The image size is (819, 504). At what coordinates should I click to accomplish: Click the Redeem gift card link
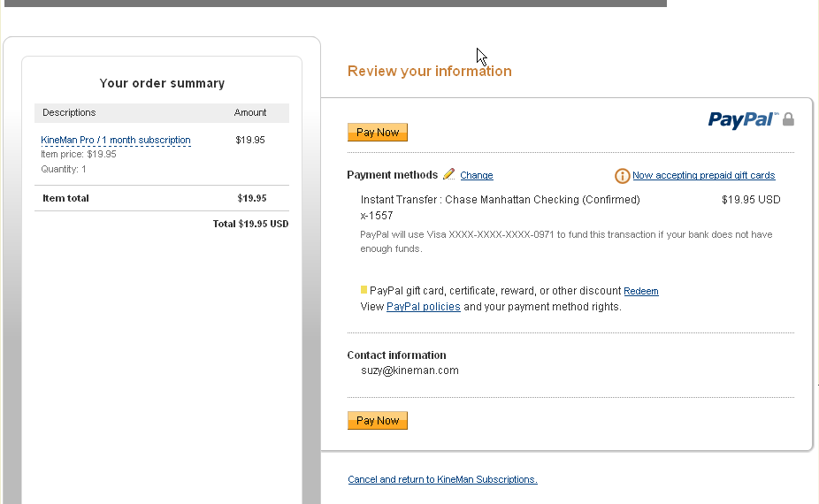[641, 292]
